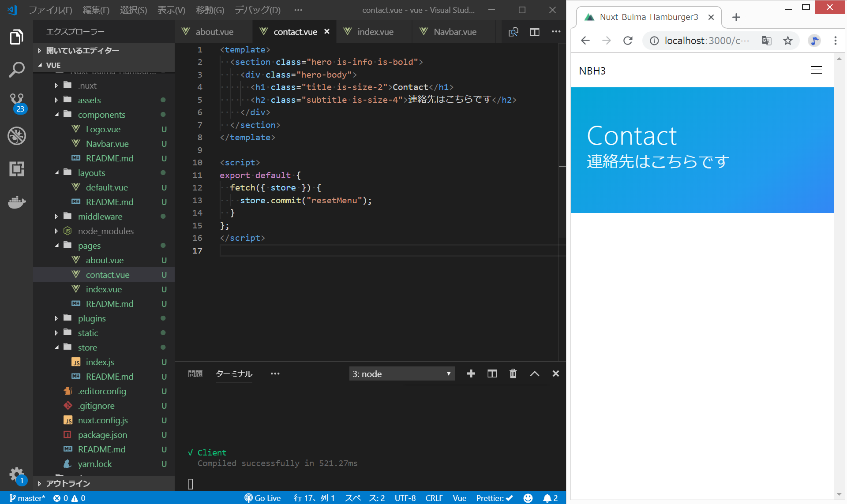Open store index.js file
847x504 pixels.
click(x=100, y=362)
